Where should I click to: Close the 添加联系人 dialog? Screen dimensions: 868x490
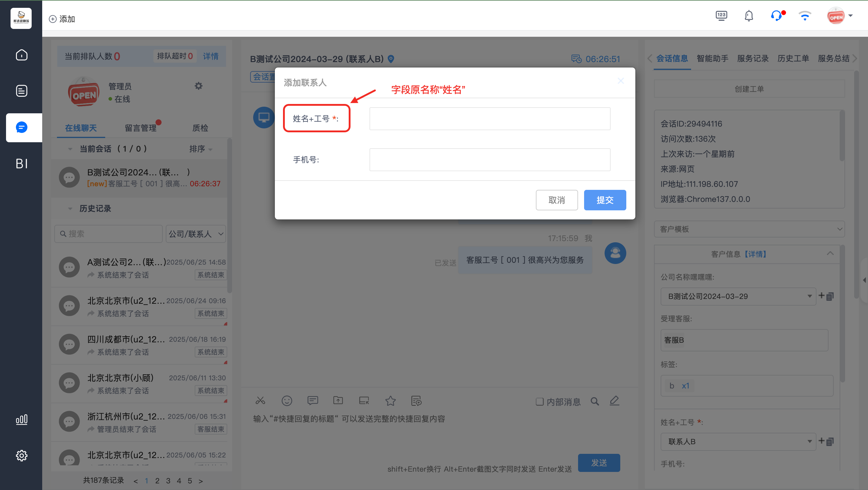(x=621, y=81)
